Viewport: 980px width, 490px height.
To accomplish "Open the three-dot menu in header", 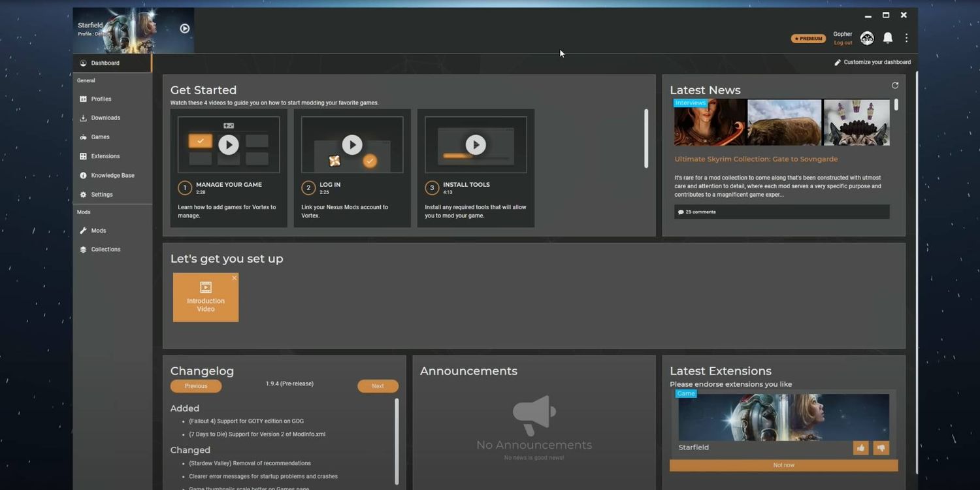I will (x=906, y=39).
